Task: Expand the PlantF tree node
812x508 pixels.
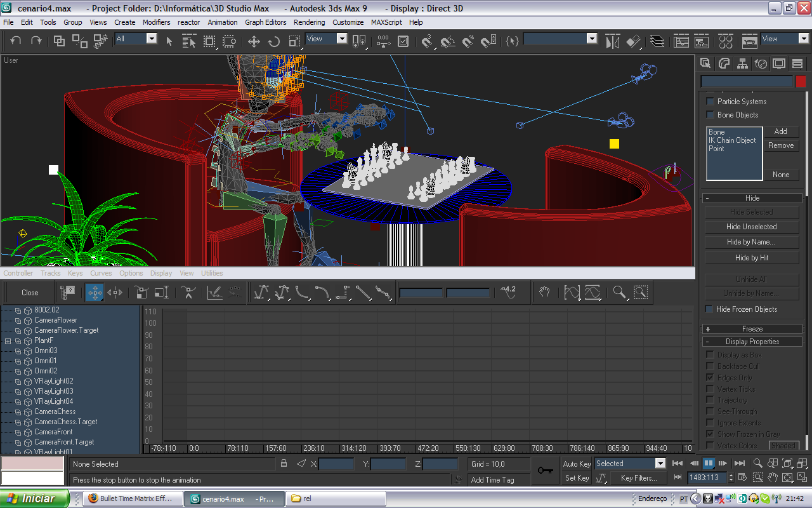Action: point(8,341)
